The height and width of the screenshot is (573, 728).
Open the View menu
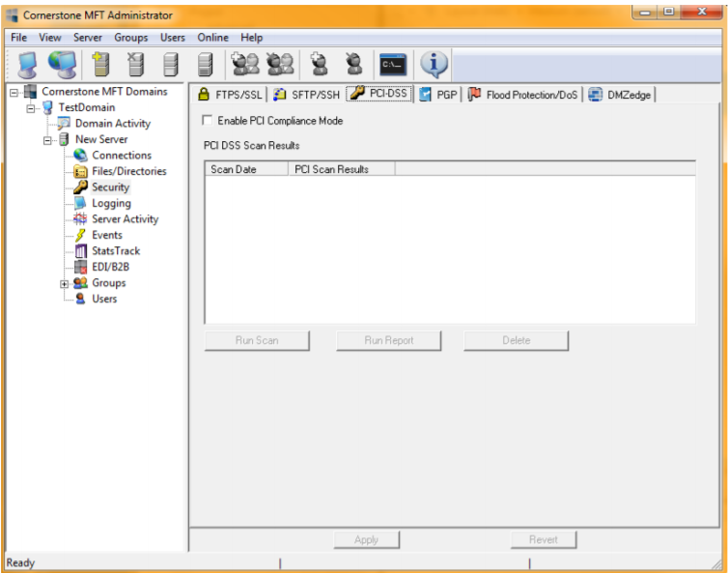pyautogui.click(x=49, y=38)
